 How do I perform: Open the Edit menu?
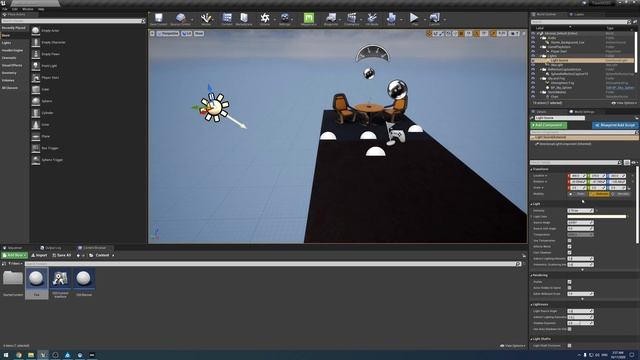pyautogui.click(x=15, y=9)
